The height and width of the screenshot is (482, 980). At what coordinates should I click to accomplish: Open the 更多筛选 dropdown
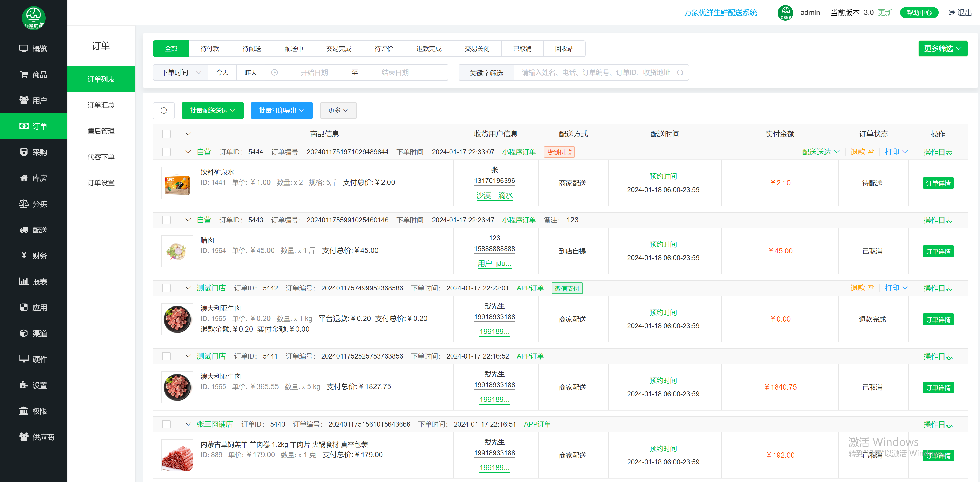click(x=942, y=48)
